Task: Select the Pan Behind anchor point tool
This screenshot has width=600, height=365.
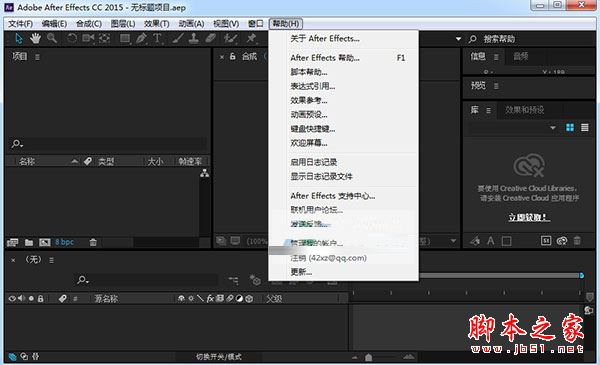Action: pos(104,38)
